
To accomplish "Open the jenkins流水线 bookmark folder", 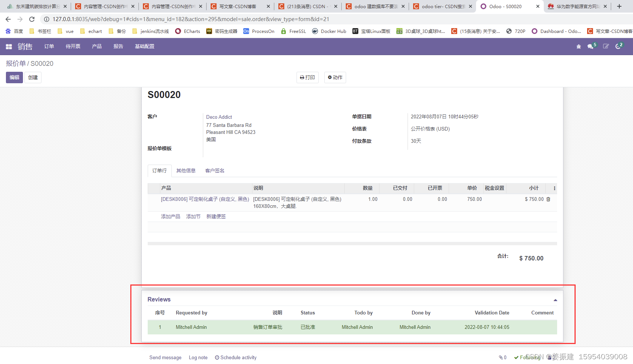I will [x=150, y=31].
